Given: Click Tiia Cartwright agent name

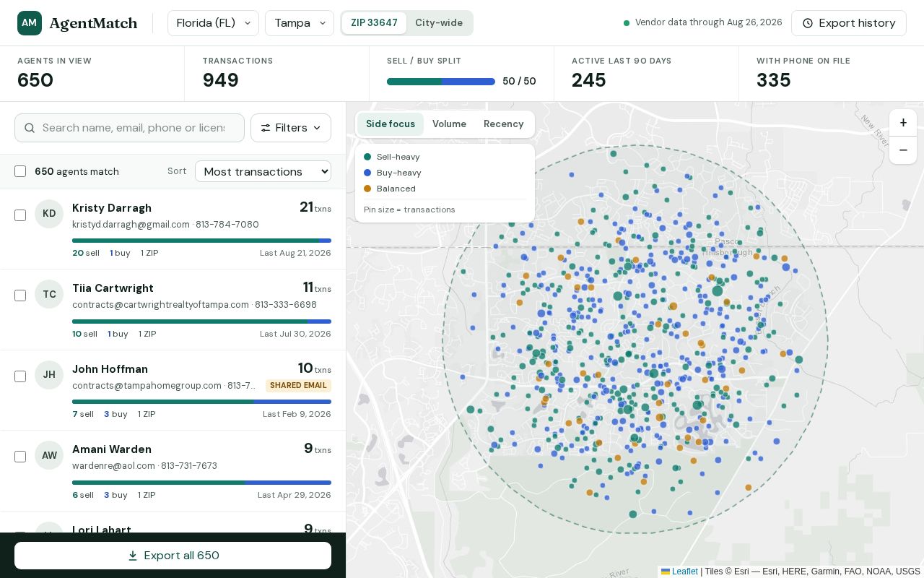Looking at the screenshot, I should click(113, 288).
